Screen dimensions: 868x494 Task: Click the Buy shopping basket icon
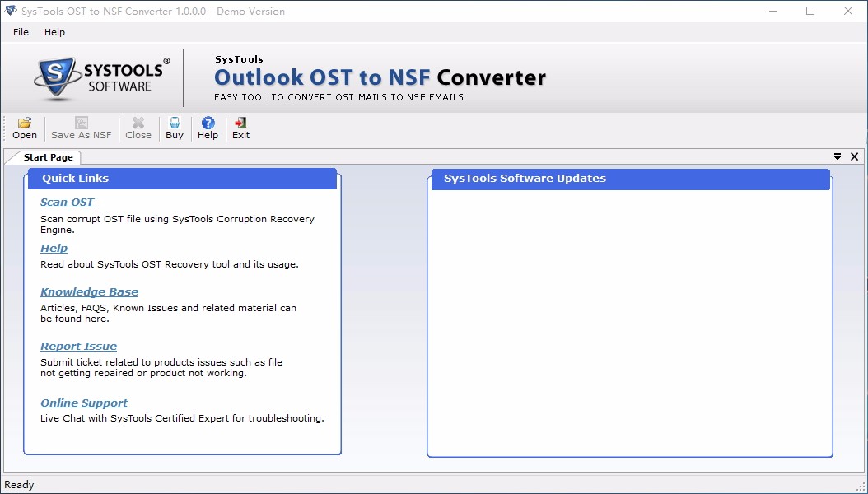coord(175,123)
